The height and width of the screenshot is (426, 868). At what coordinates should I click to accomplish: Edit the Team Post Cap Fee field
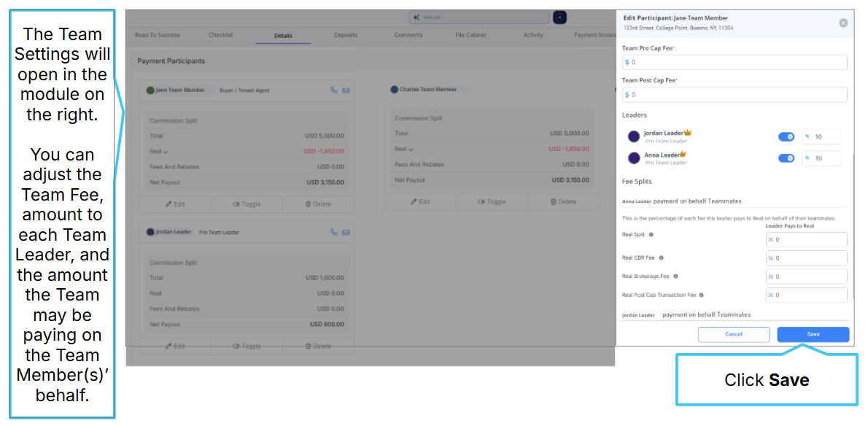tap(735, 95)
